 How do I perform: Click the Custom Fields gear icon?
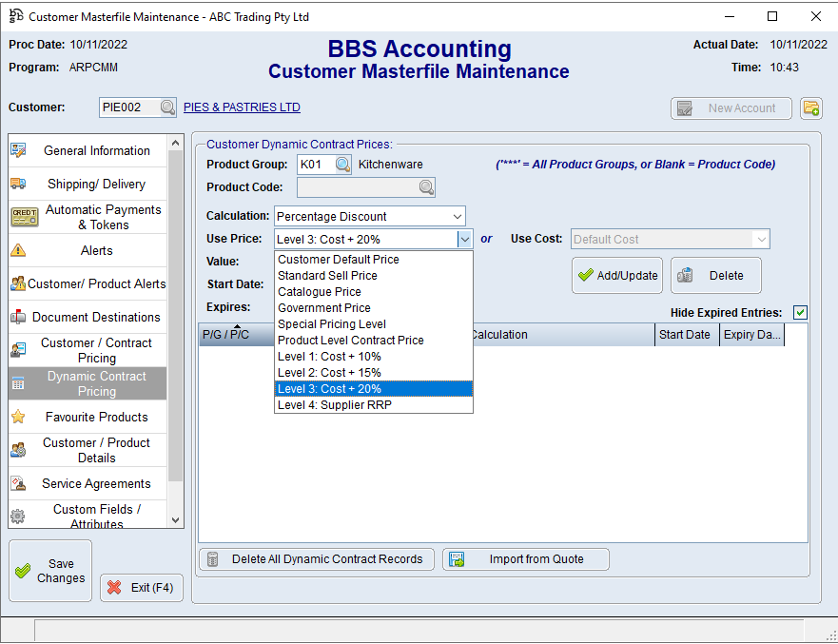tap(18, 517)
